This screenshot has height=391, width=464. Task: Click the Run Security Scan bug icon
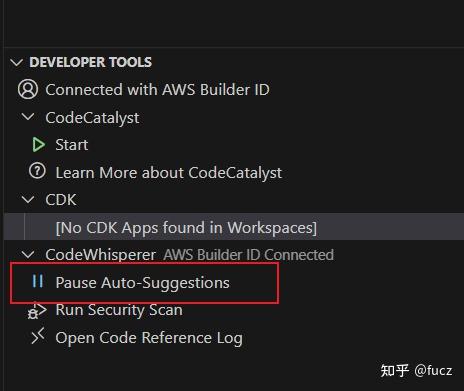[37, 311]
